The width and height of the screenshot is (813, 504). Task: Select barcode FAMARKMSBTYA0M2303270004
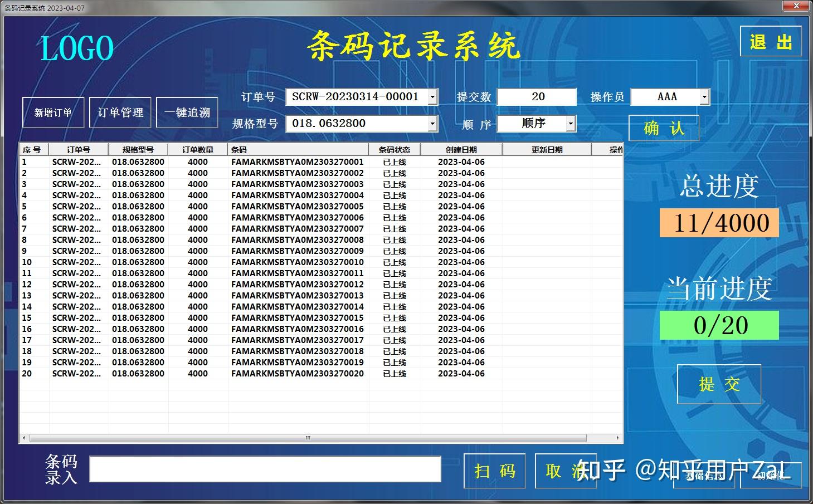[298, 195]
